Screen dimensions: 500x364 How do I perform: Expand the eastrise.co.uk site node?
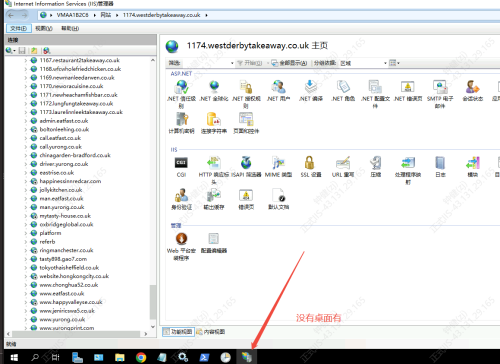point(26,173)
